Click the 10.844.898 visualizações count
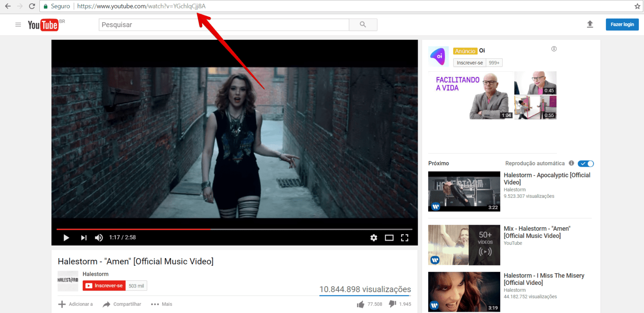The image size is (644, 313). (365, 289)
